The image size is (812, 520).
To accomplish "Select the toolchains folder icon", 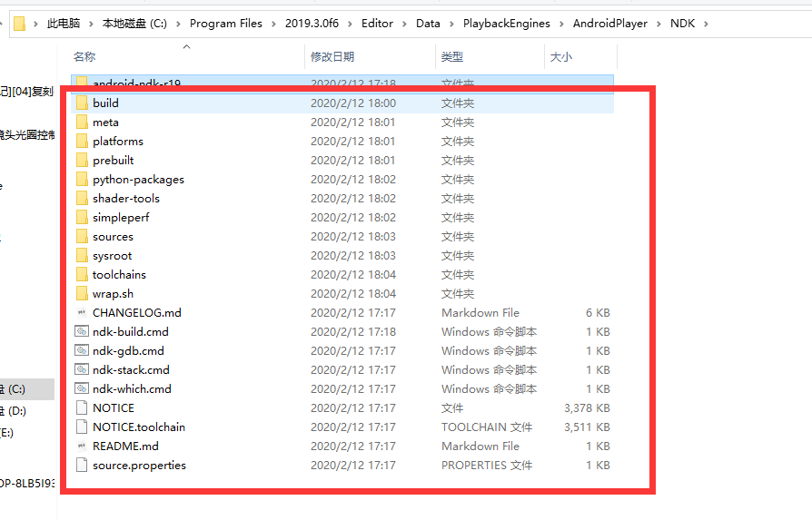I will point(82,275).
